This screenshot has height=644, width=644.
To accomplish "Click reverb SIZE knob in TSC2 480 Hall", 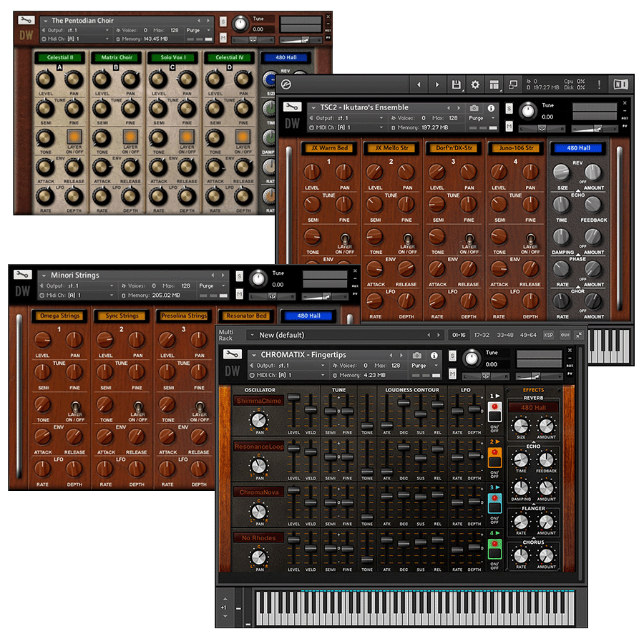I will tap(562, 172).
